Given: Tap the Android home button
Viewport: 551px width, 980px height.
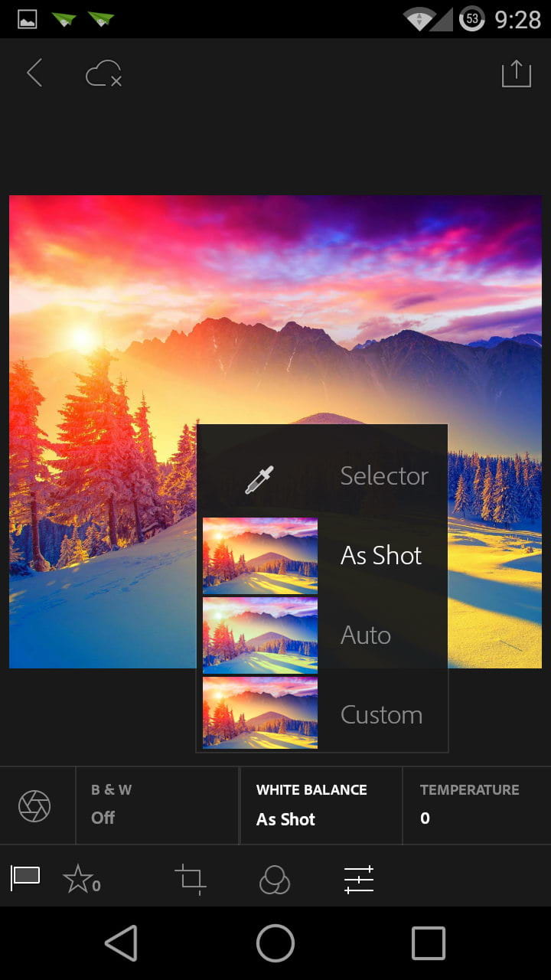Looking at the screenshot, I should [275, 942].
